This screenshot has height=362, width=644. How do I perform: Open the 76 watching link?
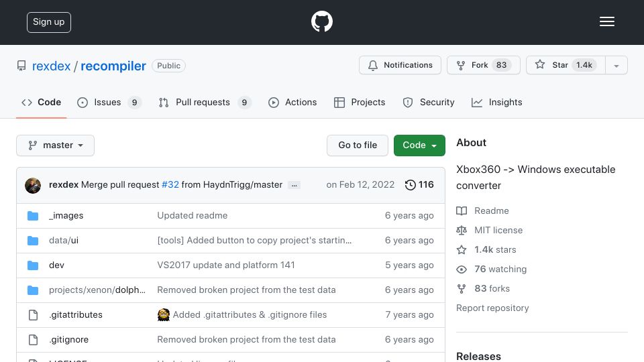tap(500, 269)
